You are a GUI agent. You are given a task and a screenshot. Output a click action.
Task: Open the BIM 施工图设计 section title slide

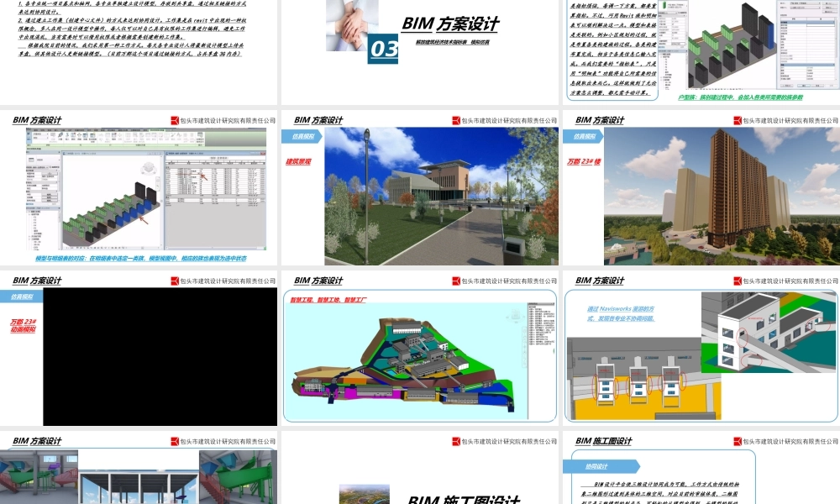point(420,468)
